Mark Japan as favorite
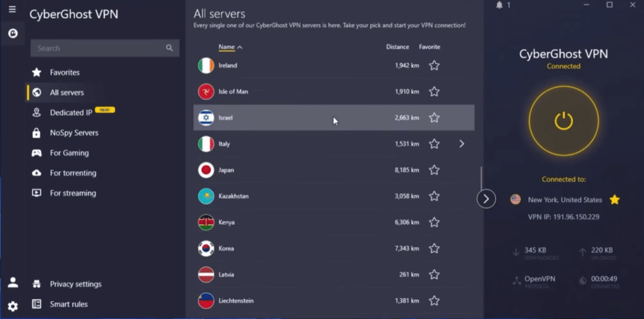 [434, 170]
